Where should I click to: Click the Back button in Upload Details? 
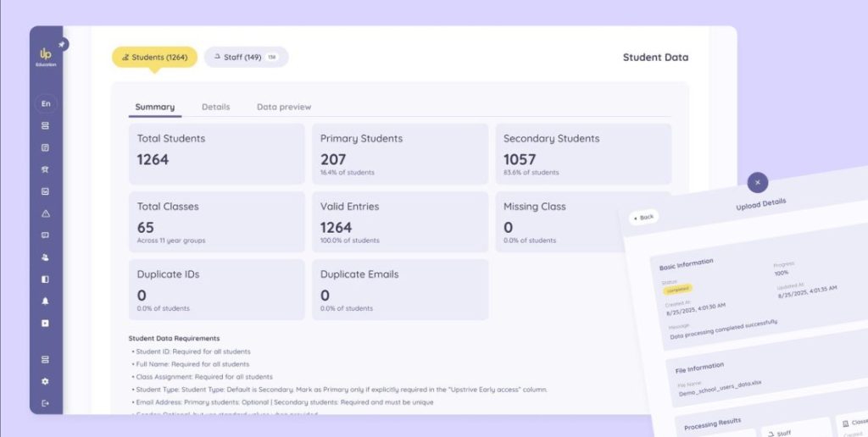point(644,218)
